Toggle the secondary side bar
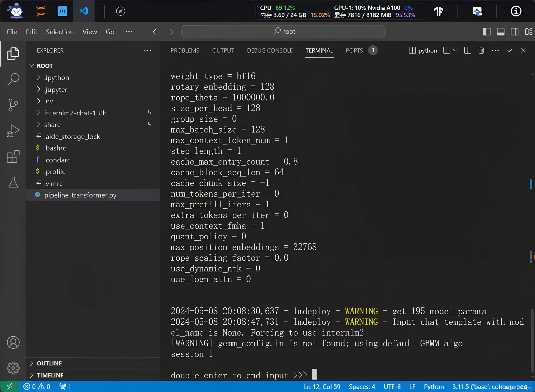 [x=514, y=31]
